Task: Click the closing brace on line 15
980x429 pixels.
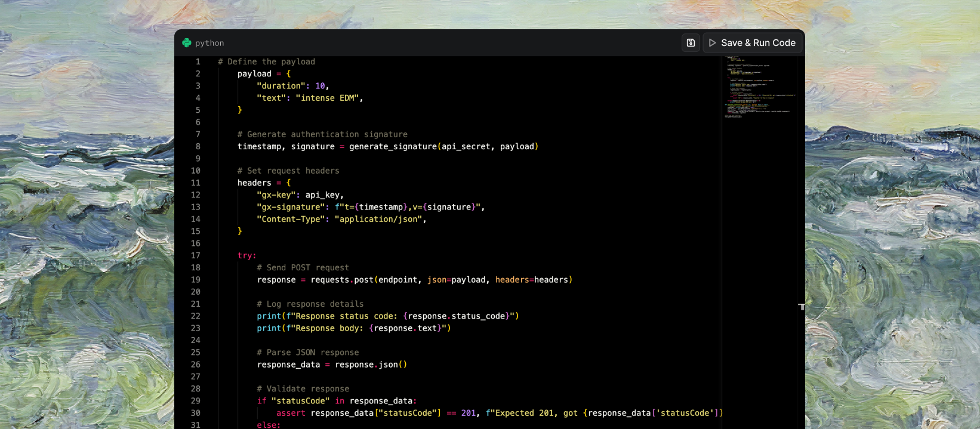Action: [x=240, y=231]
